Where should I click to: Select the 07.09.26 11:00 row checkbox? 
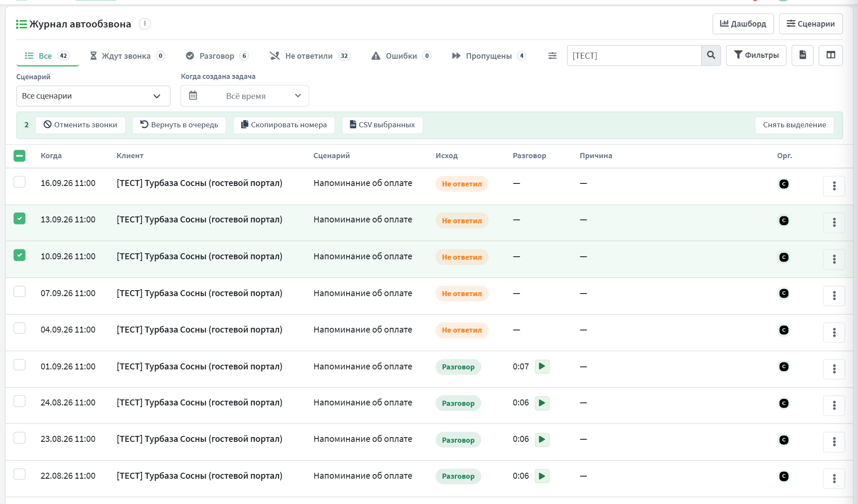point(19,291)
